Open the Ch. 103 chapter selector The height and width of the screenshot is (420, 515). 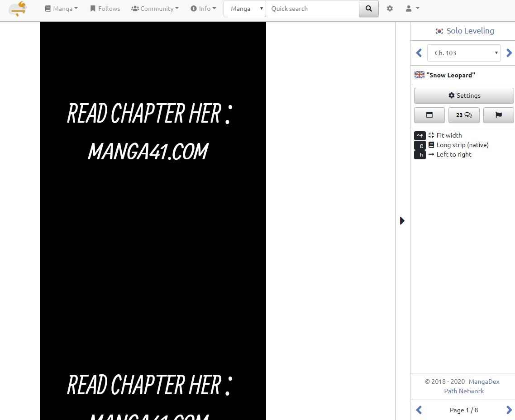click(x=464, y=52)
